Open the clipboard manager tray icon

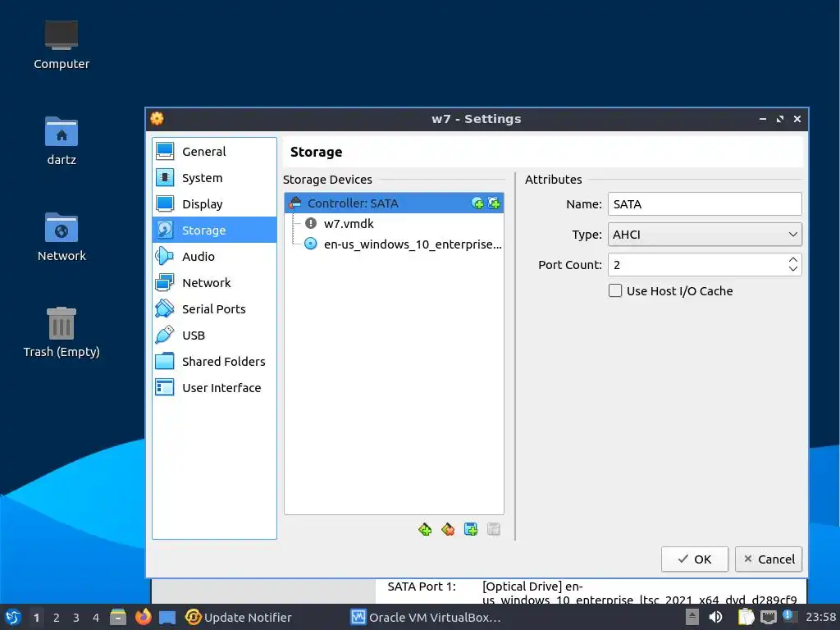pos(746,617)
